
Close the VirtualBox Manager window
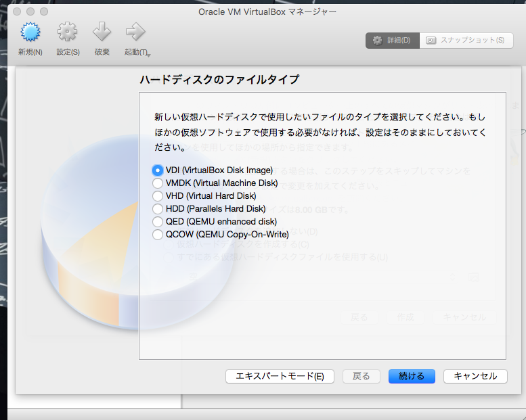pos(17,11)
